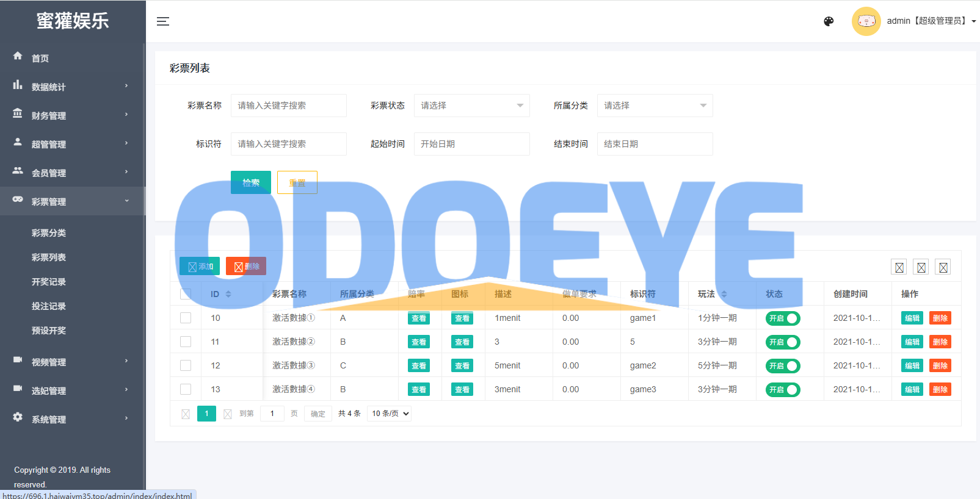Click the 确定 page jump button
Image resolution: width=980 pixels, height=499 pixels.
click(318, 414)
